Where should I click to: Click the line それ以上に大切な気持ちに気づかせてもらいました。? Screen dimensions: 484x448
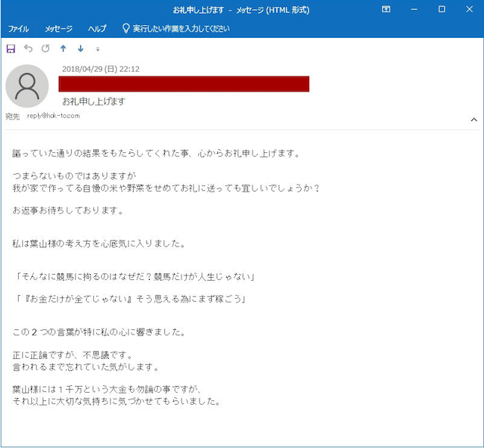tap(117, 401)
